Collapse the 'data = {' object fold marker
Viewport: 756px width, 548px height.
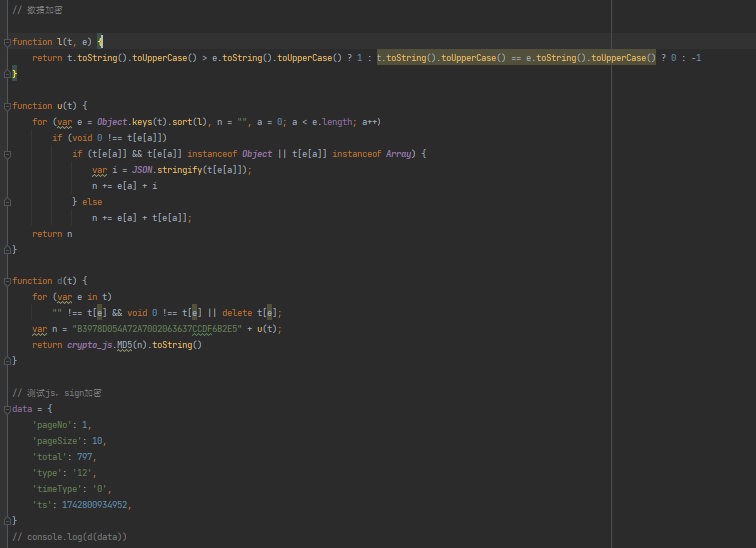[x=7, y=409]
